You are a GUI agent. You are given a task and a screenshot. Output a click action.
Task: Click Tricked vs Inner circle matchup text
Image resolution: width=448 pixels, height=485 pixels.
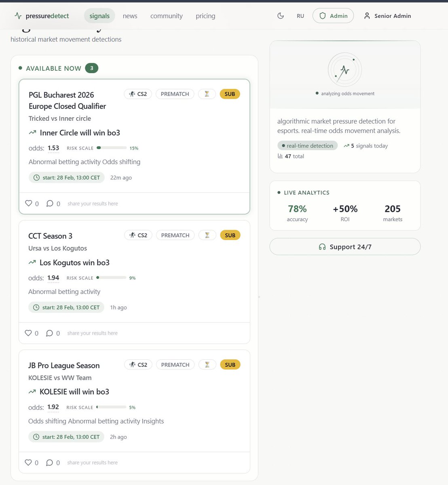pyautogui.click(x=60, y=118)
